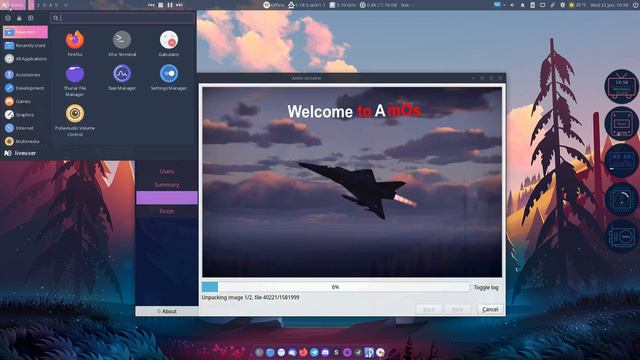This screenshot has height=360, width=640.
Task: Select the Finish step in the installer sidebar
Action: point(167,211)
